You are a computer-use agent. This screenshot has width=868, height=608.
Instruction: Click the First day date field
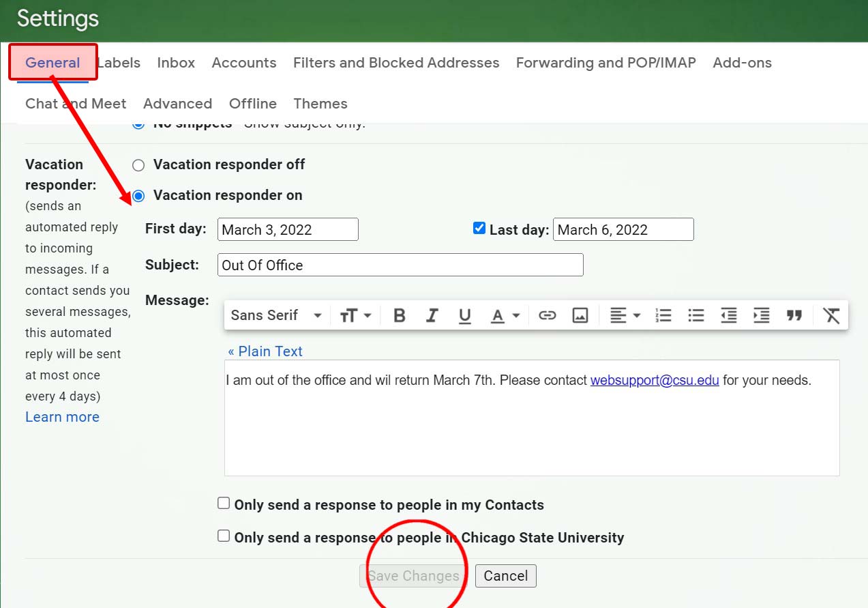pos(288,229)
